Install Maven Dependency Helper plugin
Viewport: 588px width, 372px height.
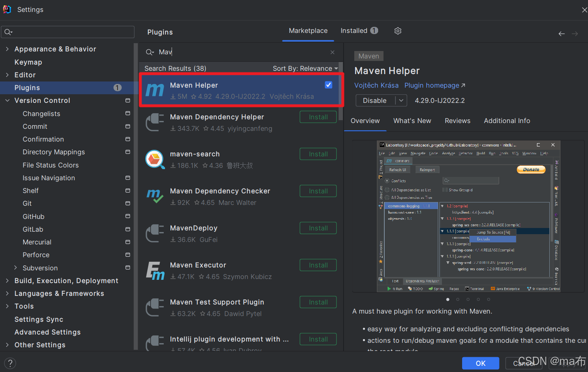click(x=318, y=117)
